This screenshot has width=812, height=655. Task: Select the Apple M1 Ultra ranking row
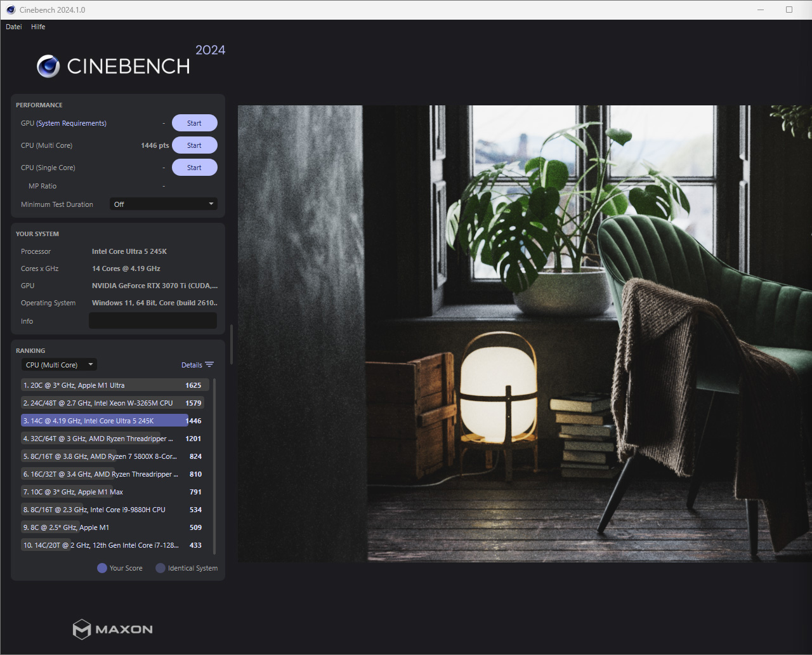coord(115,385)
